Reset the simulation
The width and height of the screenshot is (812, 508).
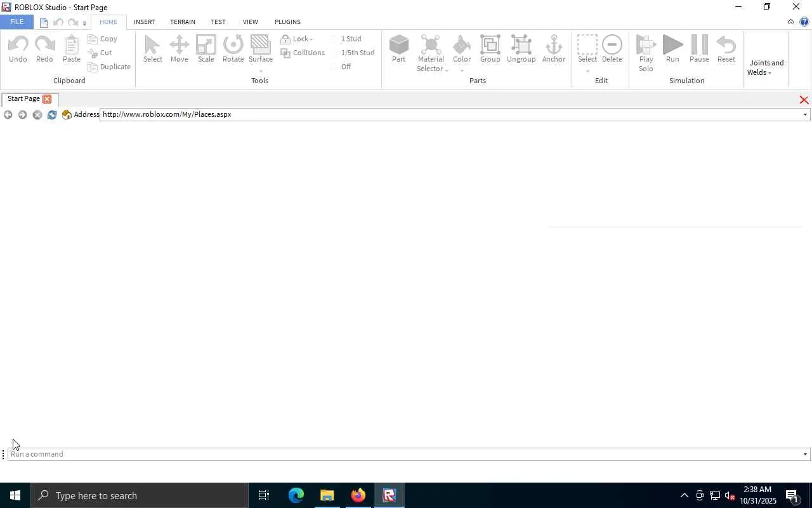pyautogui.click(x=726, y=49)
